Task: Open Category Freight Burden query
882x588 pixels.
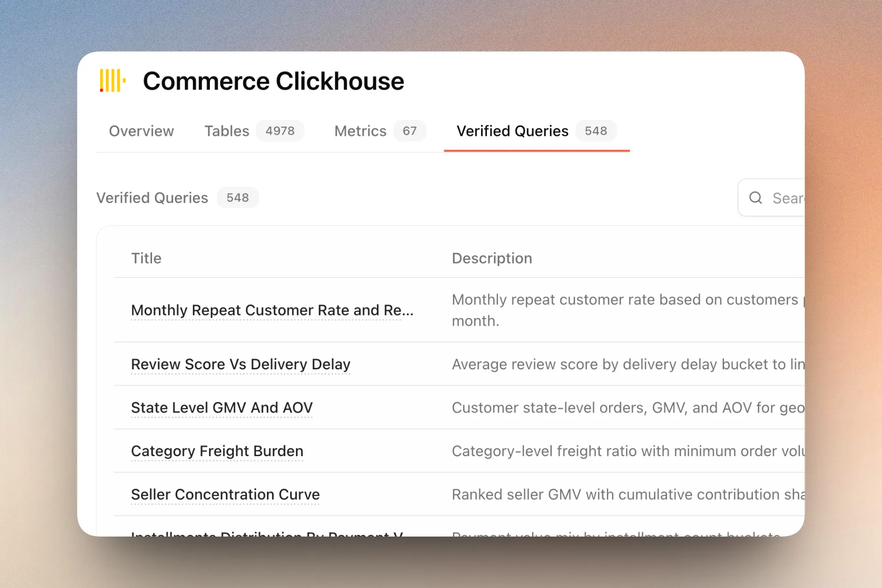Action: pos(217,451)
